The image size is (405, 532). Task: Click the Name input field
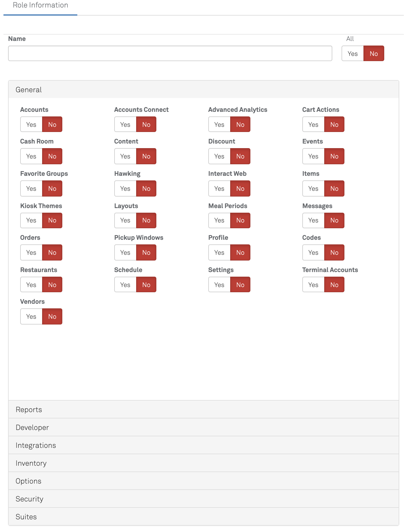(x=170, y=53)
